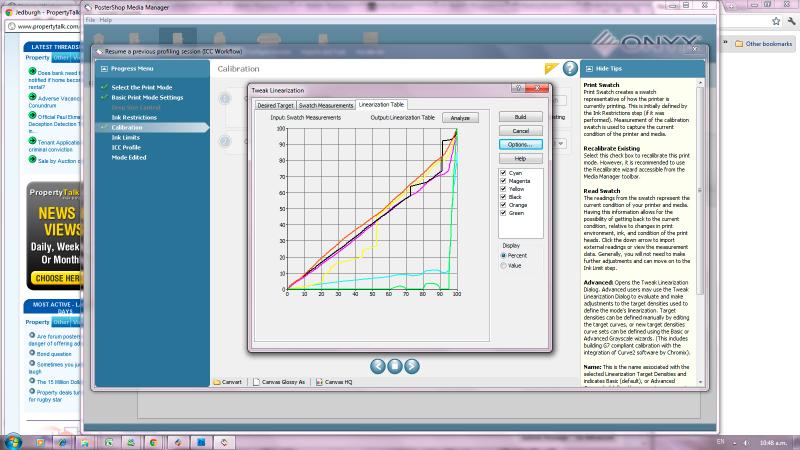Select the Calibration step in Progress Menu

pos(127,128)
